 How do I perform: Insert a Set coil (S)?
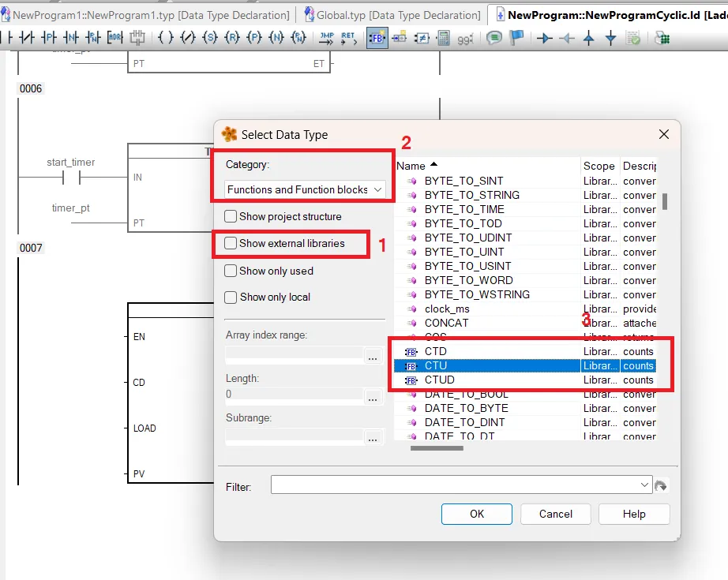210,38
